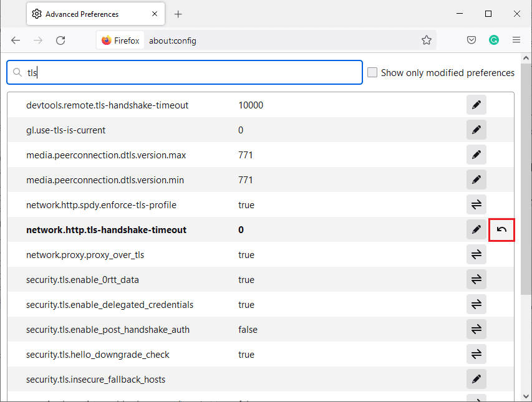
Task: Close the Advanced Preferences tab
Action: click(155, 14)
